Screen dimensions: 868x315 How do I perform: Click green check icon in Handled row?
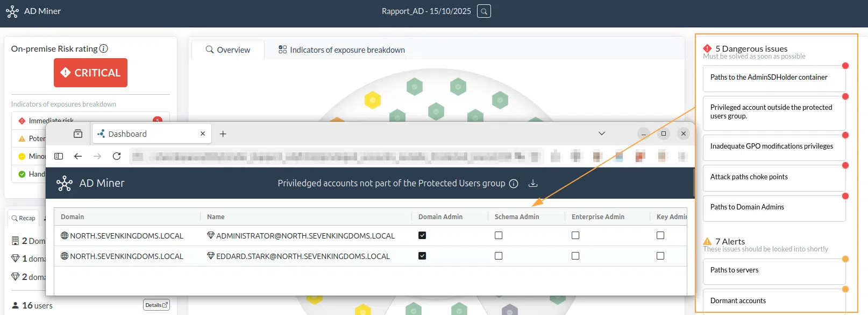[22, 174]
